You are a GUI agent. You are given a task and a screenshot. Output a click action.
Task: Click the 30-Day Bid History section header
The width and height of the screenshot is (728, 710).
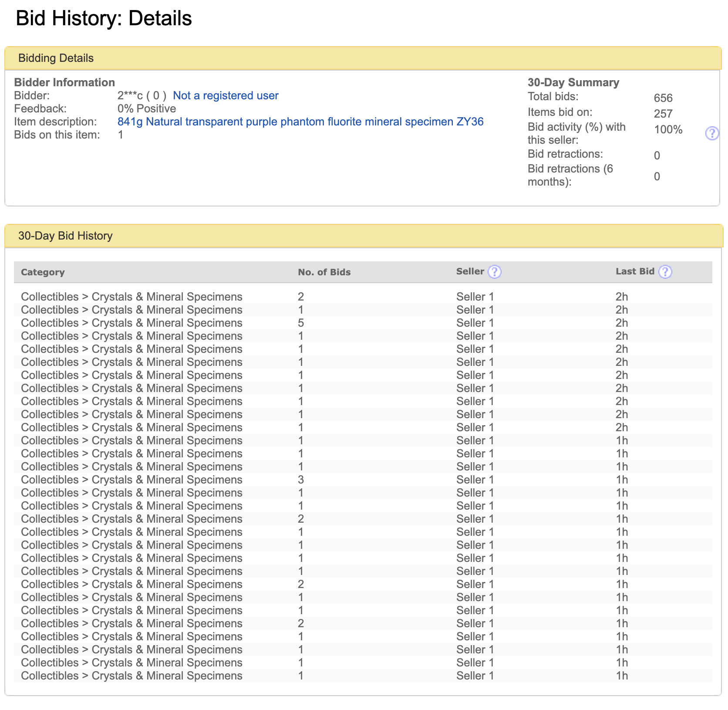pos(65,236)
